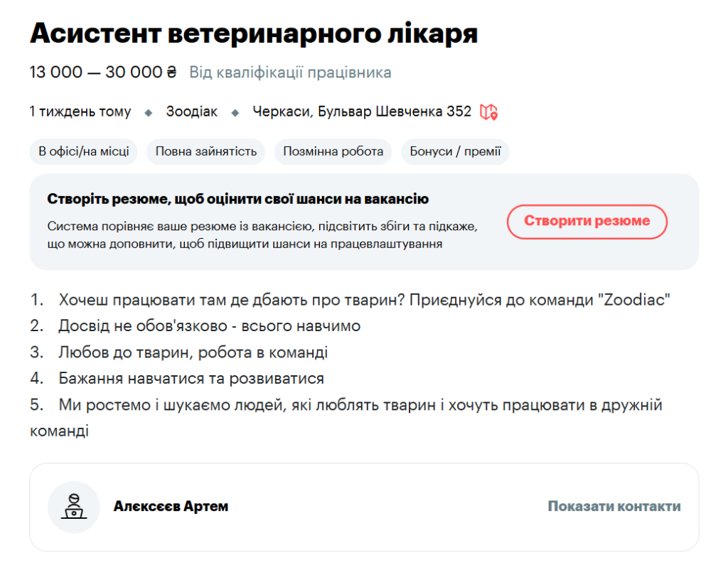Click the person silhouette inside the avatar circle

pos(73,505)
